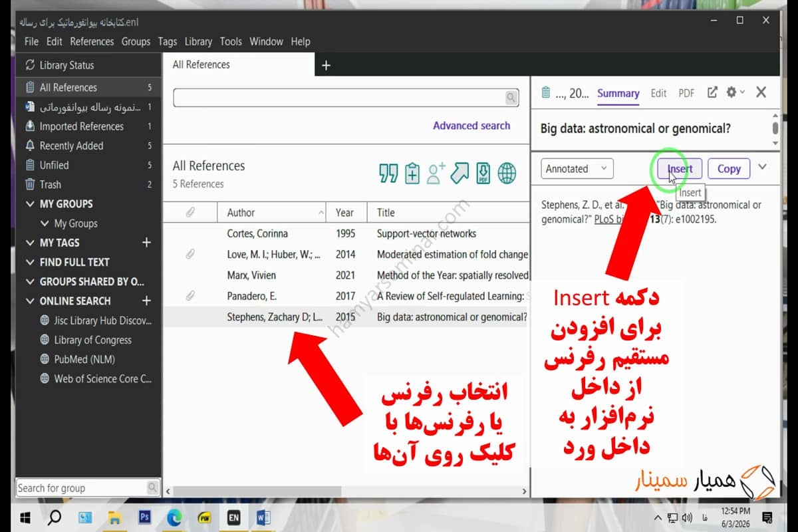Image resolution: width=798 pixels, height=532 pixels.
Task: Select the Recently Added group
Action: (x=88, y=146)
